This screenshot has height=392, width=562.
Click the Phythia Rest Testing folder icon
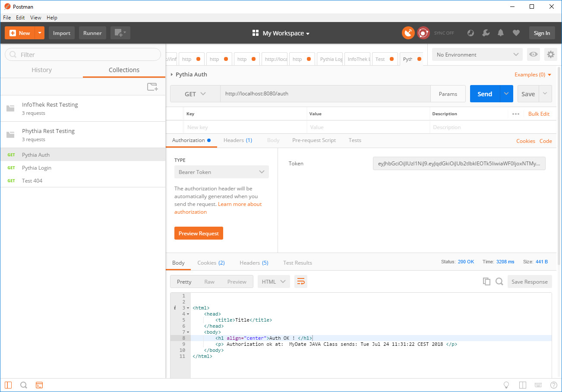(11, 135)
